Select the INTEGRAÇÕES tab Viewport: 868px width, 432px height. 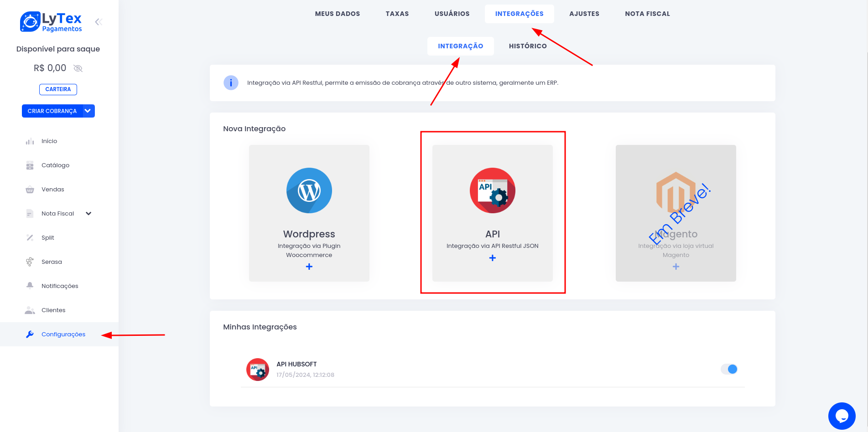pos(520,14)
